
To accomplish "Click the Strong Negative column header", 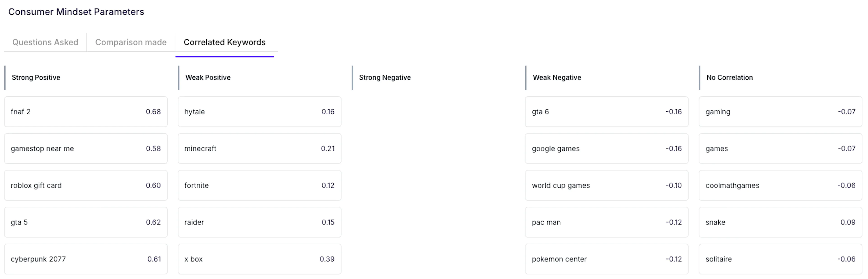I will coord(385,78).
